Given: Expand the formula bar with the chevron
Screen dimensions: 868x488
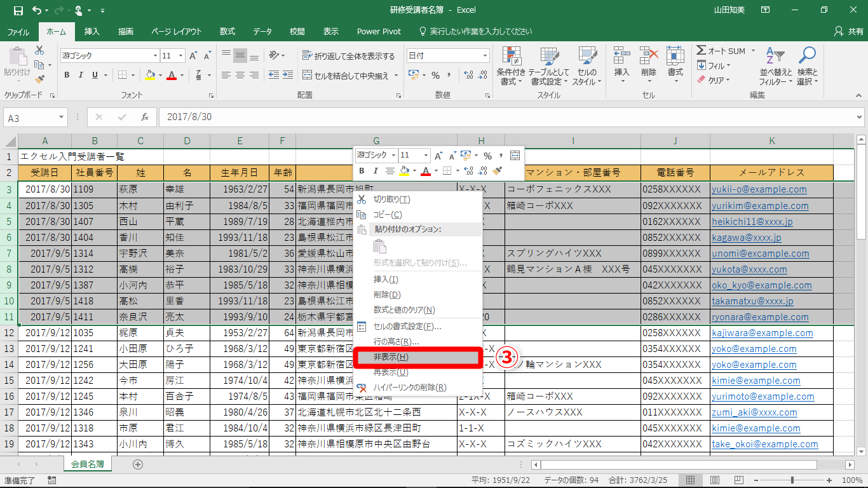Looking at the screenshot, I should point(860,117).
